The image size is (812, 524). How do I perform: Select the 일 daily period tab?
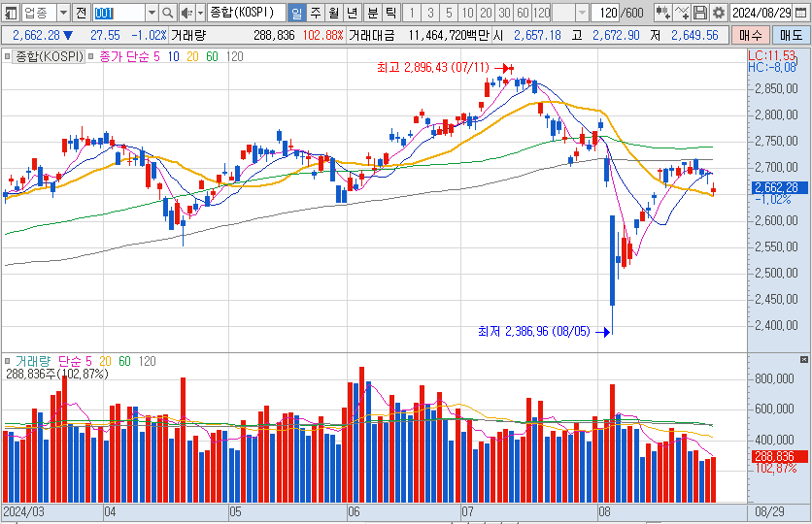tap(297, 13)
